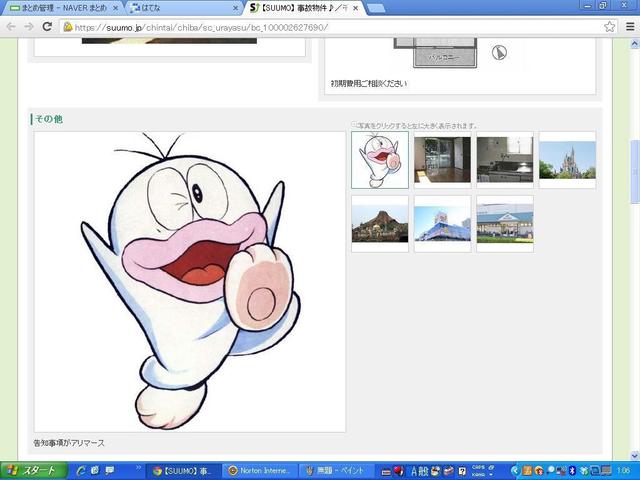This screenshot has width=640, height=480.
Task: Click the browser forward arrow
Action: 29,27
